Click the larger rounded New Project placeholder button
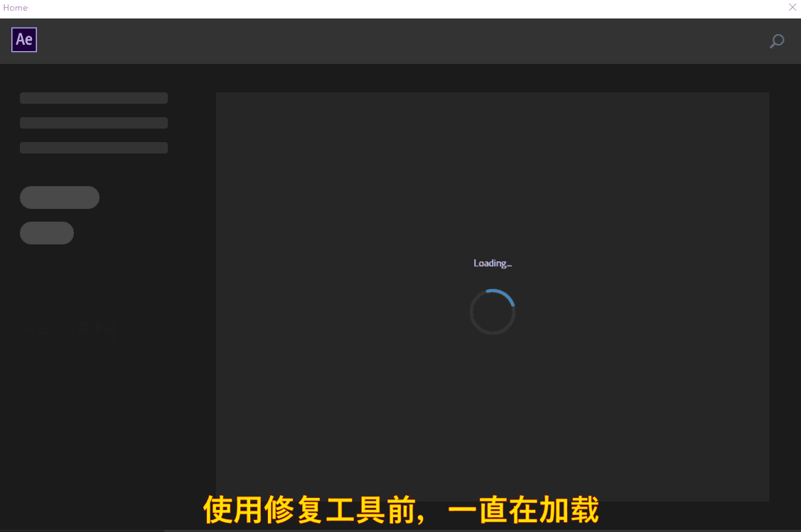801x532 pixels. 59,197
